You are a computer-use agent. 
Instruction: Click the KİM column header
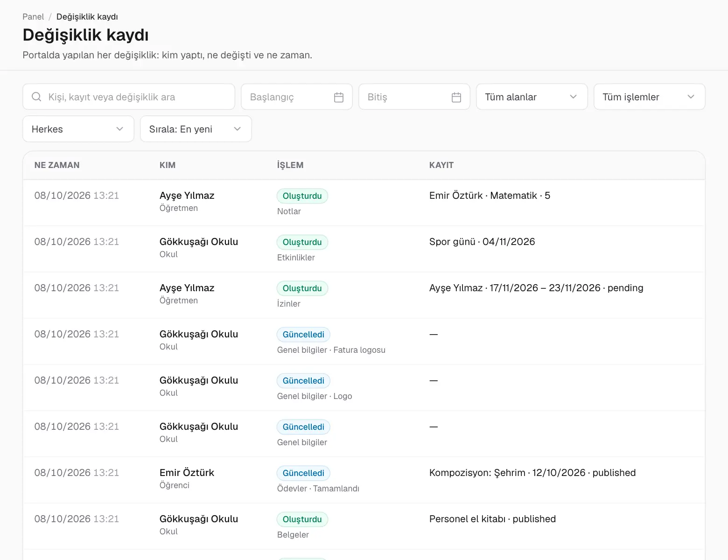coord(168,165)
